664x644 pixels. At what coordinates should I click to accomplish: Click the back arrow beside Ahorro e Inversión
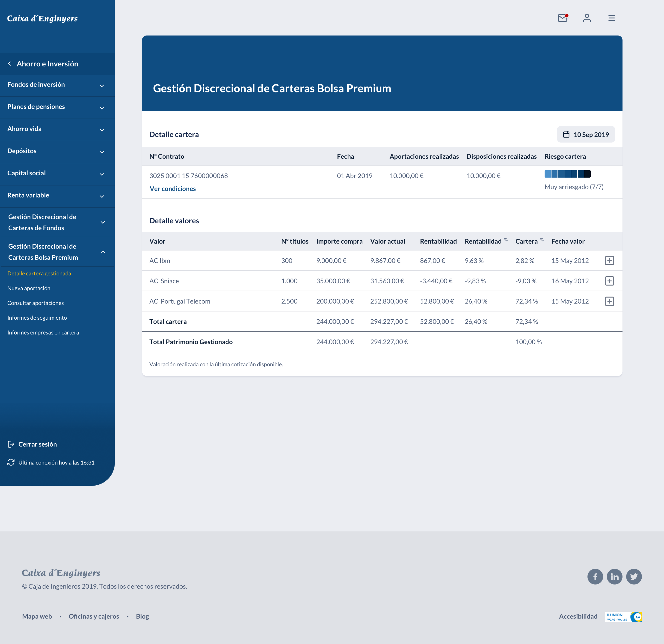pos(9,64)
